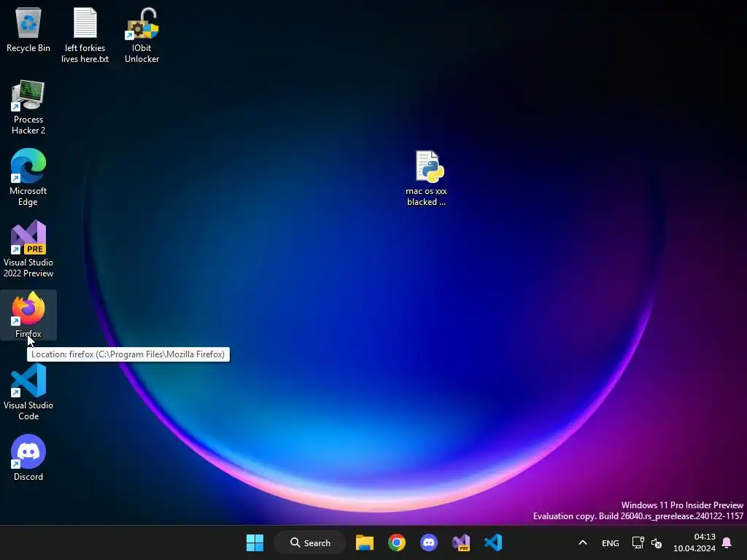The width and height of the screenshot is (747, 560).
Task: Expand the hidden system tray icons chevron
Action: coord(583,542)
